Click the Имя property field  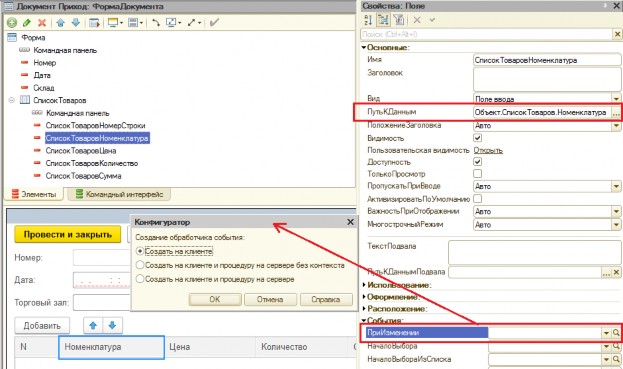[547, 60]
